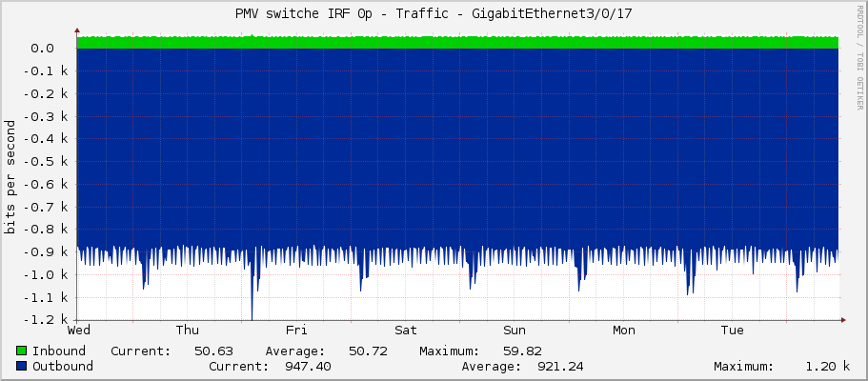Click the '-0.5 k' y-axis label
This screenshot has width=868, height=381.
coord(46,162)
